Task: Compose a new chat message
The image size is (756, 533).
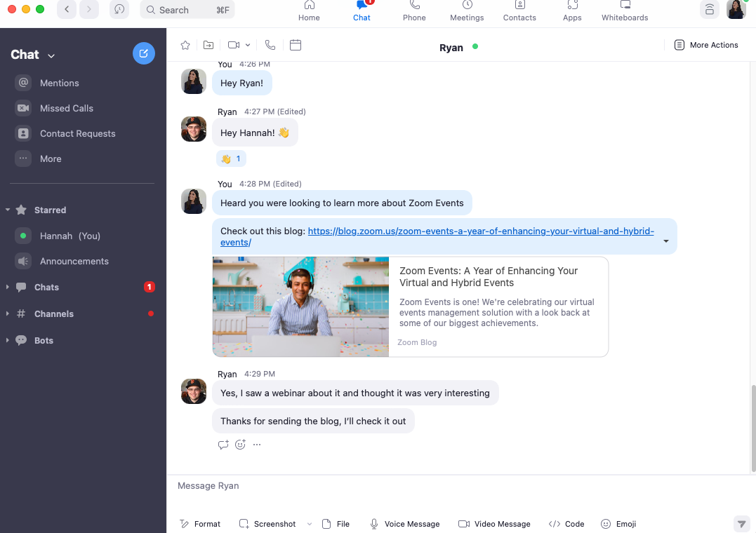Action: [144, 53]
